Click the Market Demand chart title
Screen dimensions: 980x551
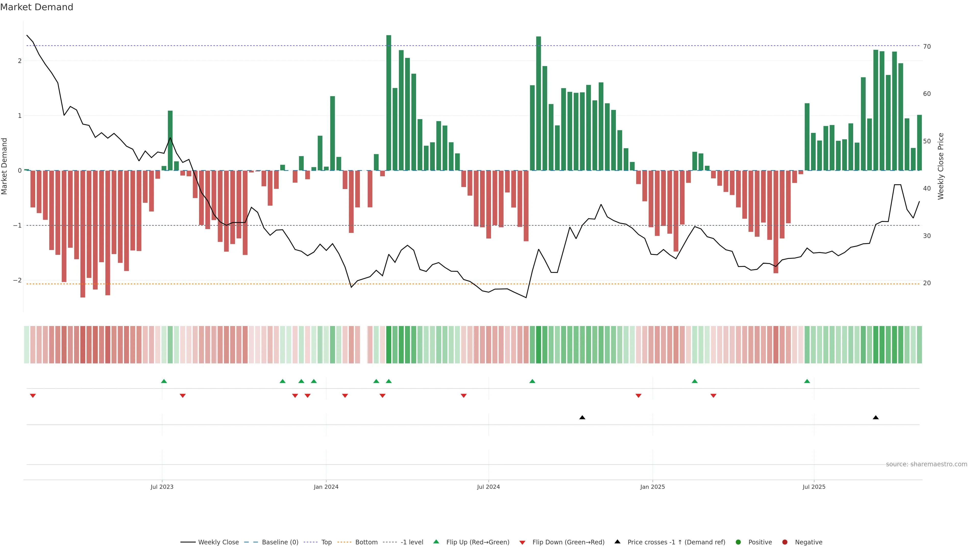tap(36, 7)
